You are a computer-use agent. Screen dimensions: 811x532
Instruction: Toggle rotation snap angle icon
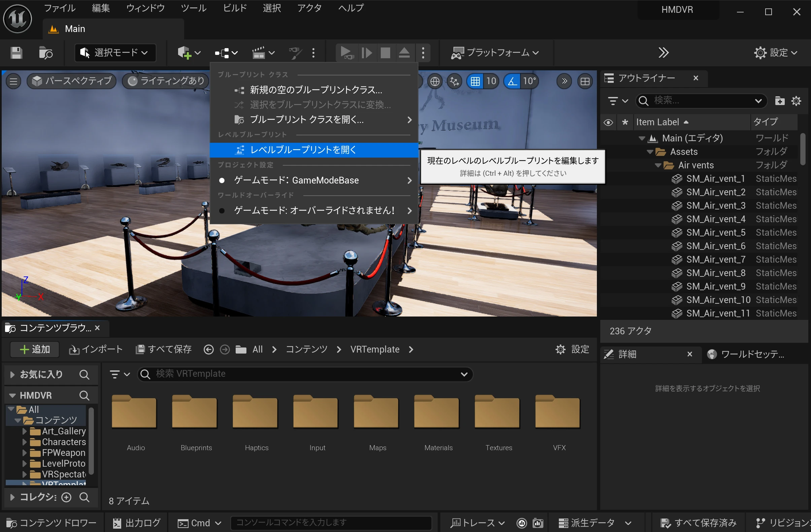coord(512,81)
